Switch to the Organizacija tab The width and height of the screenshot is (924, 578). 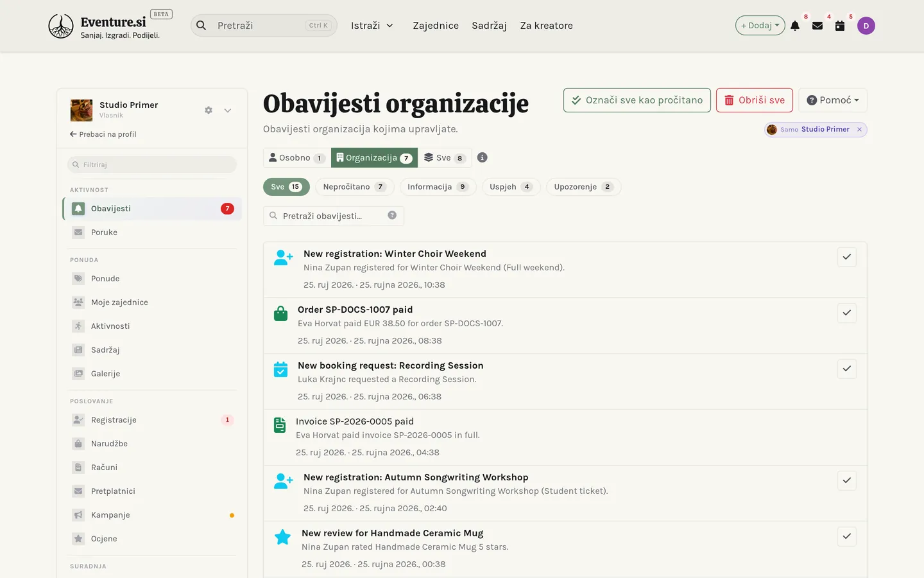(x=374, y=158)
